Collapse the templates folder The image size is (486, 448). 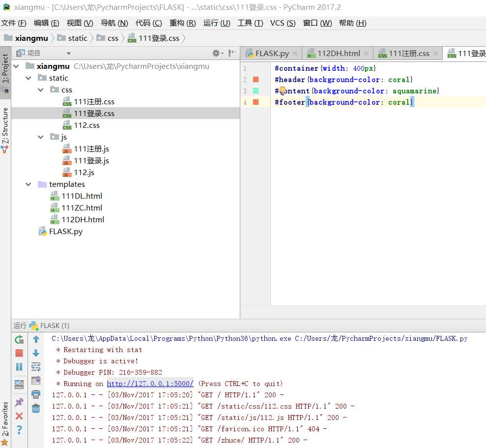click(x=29, y=184)
